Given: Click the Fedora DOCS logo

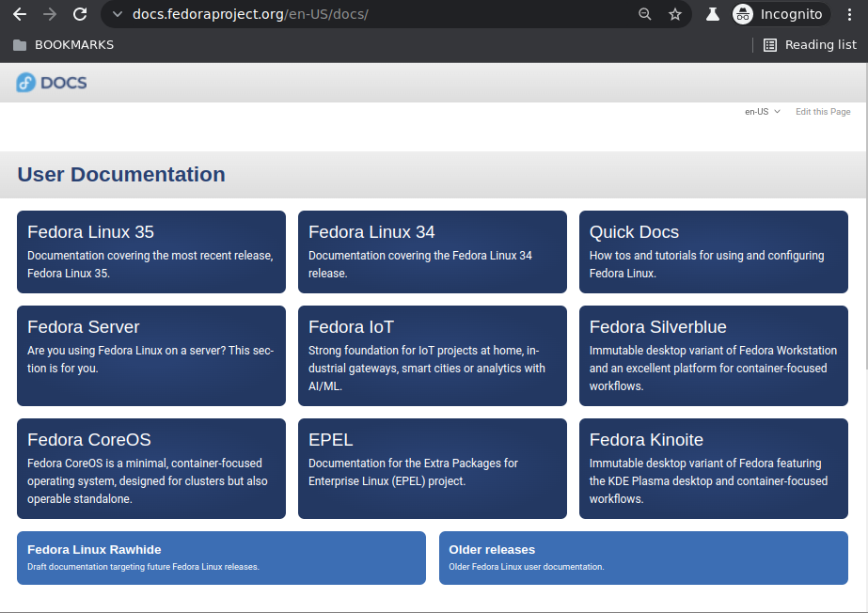Looking at the screenshot, I should pyautogui.click(x=52, y=83).
